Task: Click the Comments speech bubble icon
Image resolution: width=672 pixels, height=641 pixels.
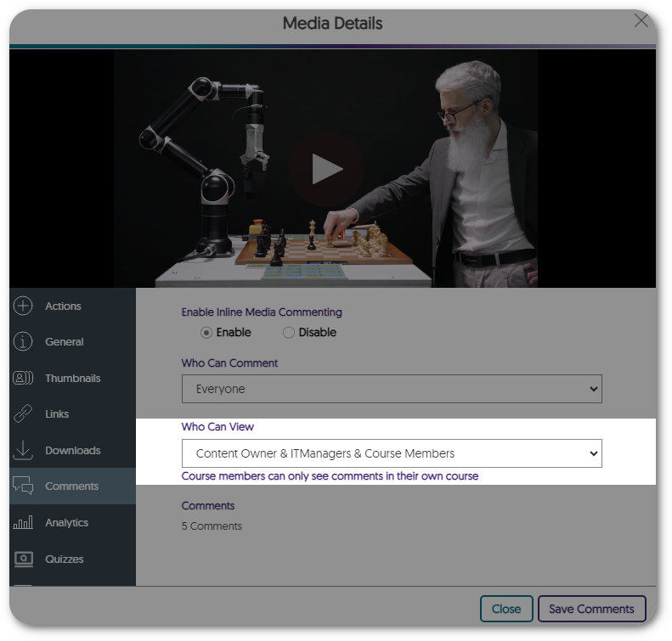Action: 23,486
